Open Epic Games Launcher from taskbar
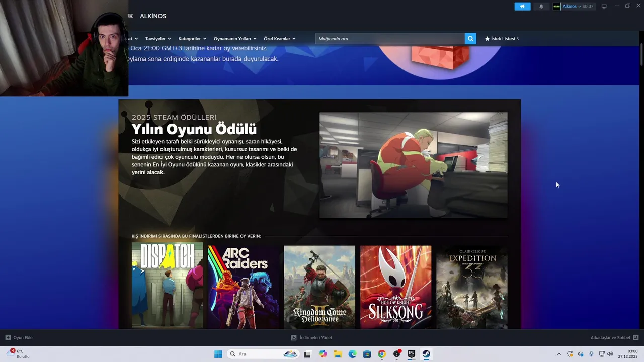This screenshot has height=362, width=644. point(411,354)
